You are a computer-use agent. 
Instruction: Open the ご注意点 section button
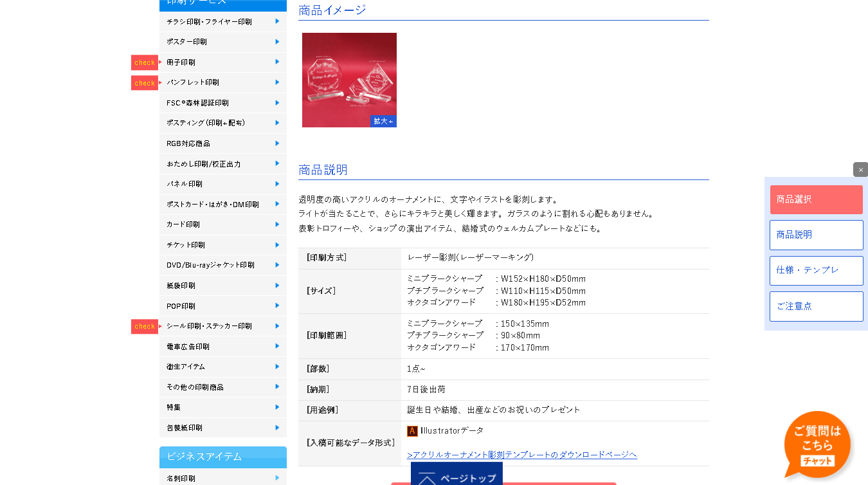coord(816,306)
